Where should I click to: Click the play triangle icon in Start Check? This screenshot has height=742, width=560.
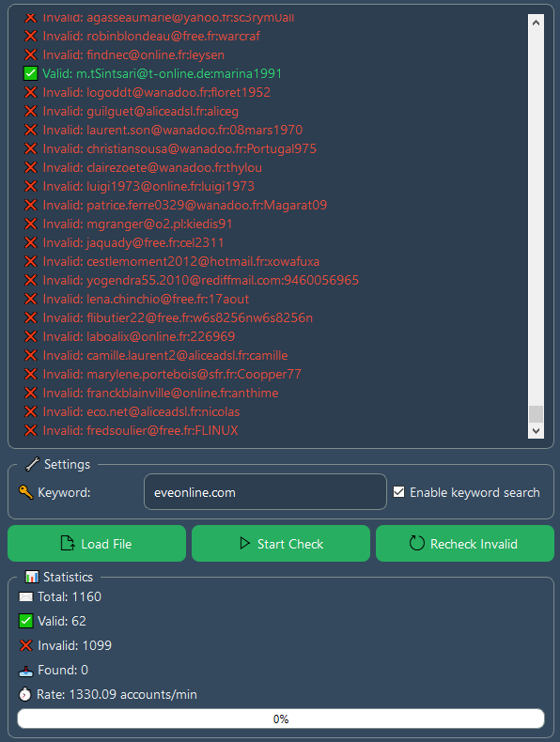pos(244,543)
